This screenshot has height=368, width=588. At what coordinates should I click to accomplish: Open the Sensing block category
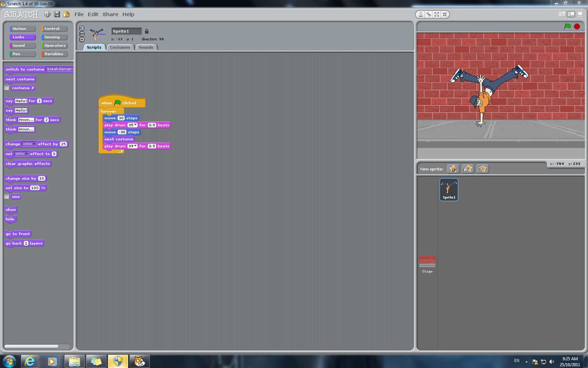[55, 37]
